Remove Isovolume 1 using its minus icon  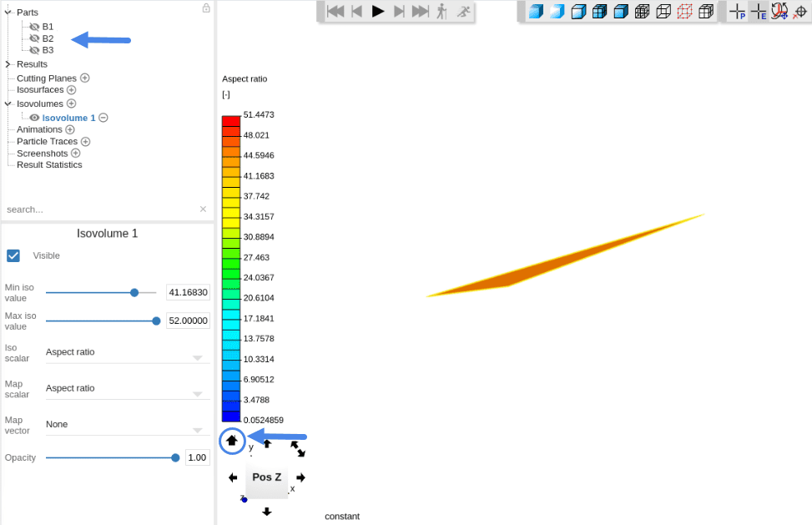coord(103,117)
